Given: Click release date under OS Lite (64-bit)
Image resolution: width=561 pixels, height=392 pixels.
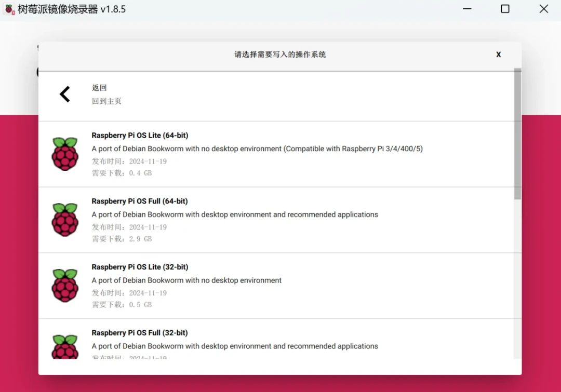Looking at the screenshot, I should (129, 161).
